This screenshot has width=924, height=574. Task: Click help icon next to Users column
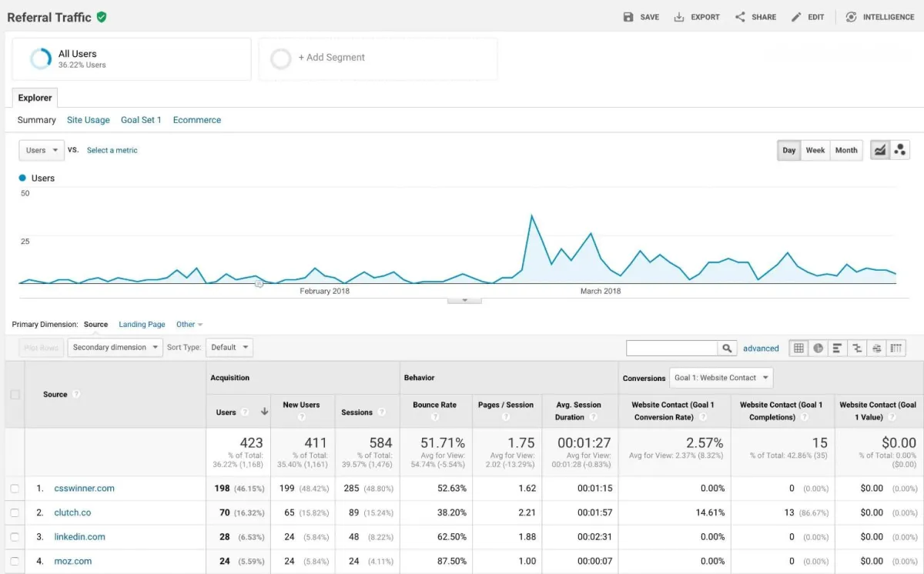(x=245, y=412)
